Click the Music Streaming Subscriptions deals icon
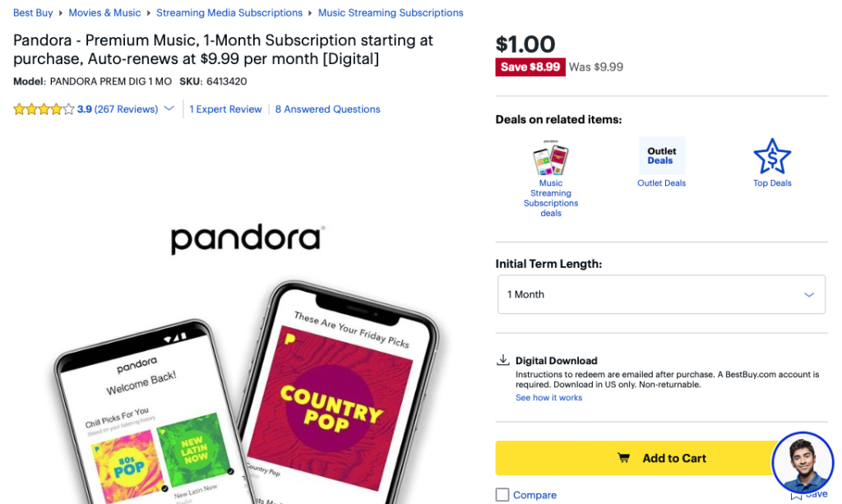842x504 pixels. point(550,158)
